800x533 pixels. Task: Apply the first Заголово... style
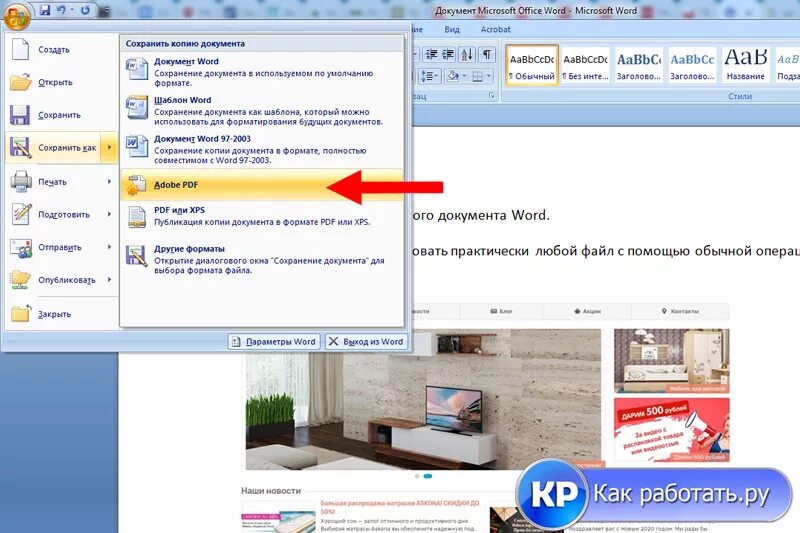pyautogui.click(x=639, y=65)
